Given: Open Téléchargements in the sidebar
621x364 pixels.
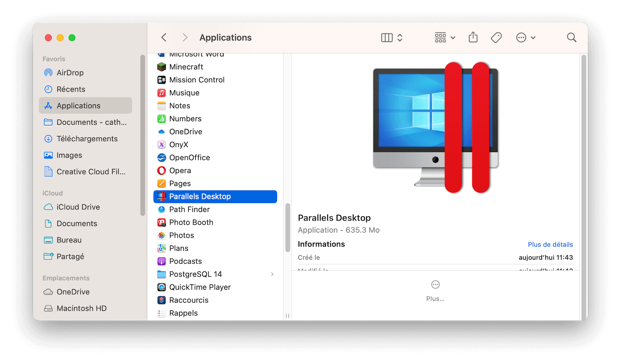Looking at the screenshot, I should 85,139.
